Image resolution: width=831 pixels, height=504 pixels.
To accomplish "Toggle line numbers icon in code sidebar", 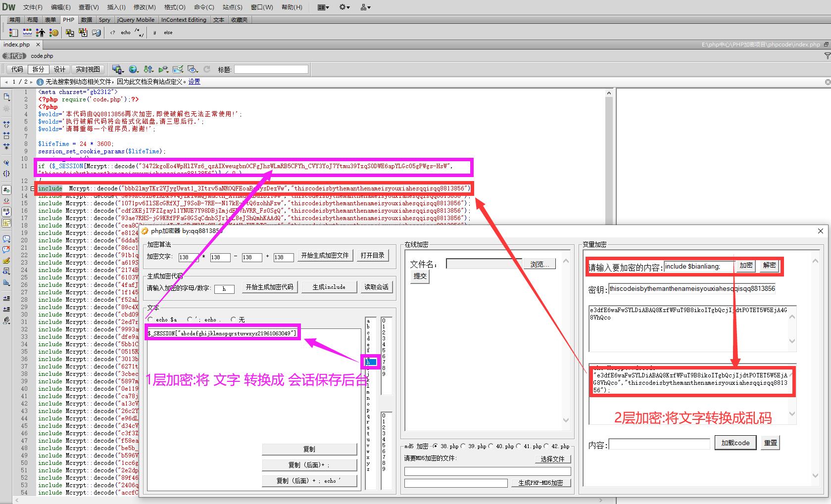I will tap(6, 190).
